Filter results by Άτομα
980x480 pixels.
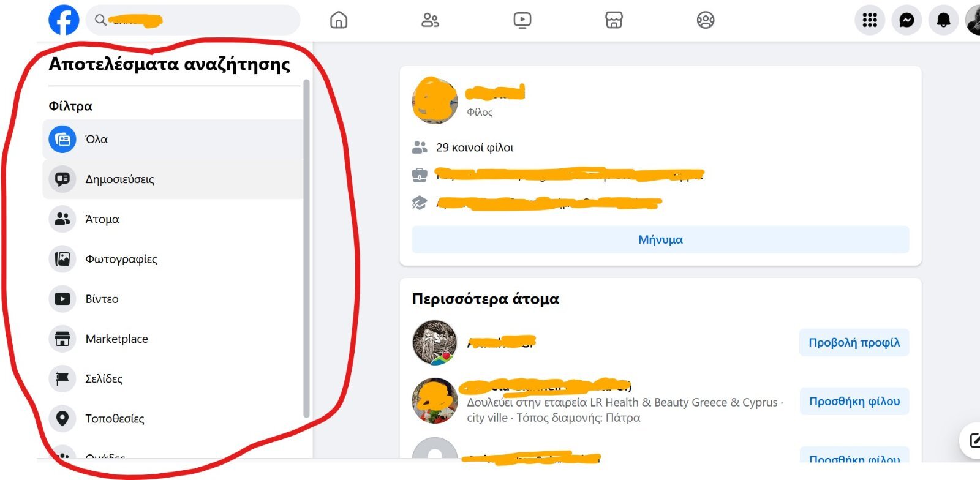173,219
